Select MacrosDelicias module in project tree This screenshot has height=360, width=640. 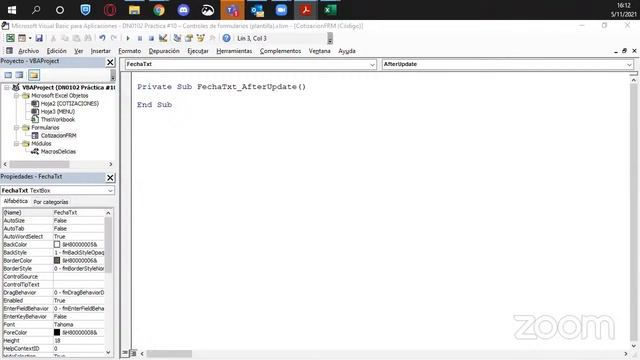[x=58, y=151]
